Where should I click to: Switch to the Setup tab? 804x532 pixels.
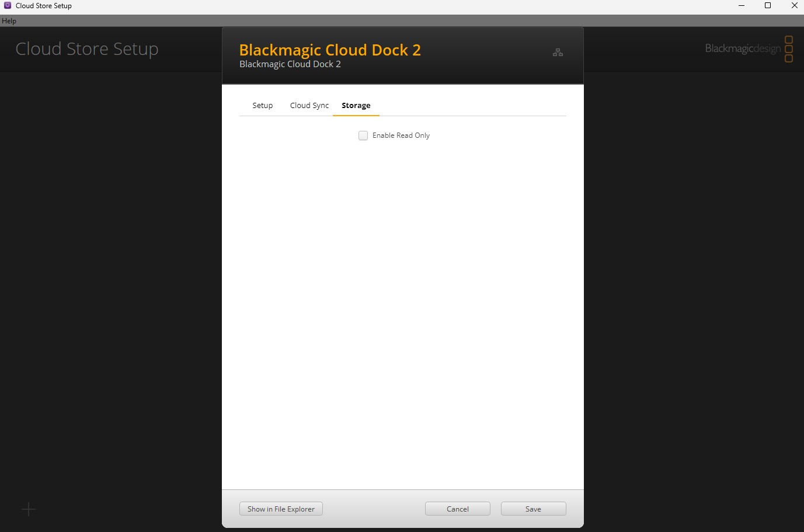click(x=263, y=105)
